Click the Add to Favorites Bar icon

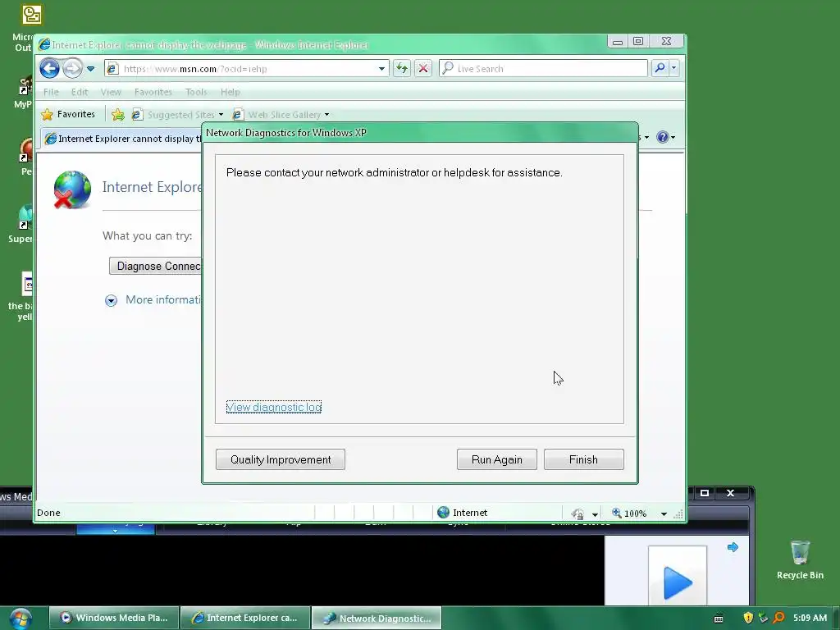click(118, 114)
